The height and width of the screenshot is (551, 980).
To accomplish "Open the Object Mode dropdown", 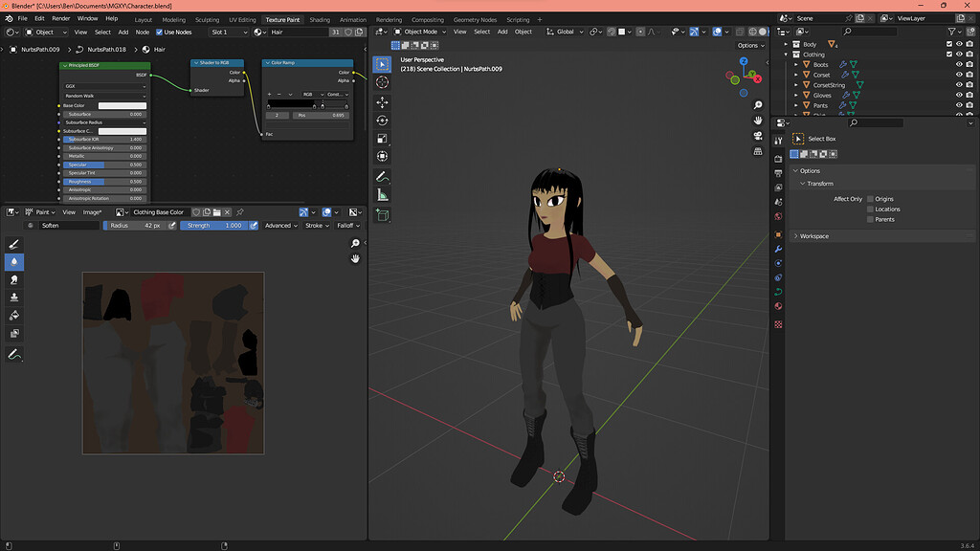I will point(418,32).
